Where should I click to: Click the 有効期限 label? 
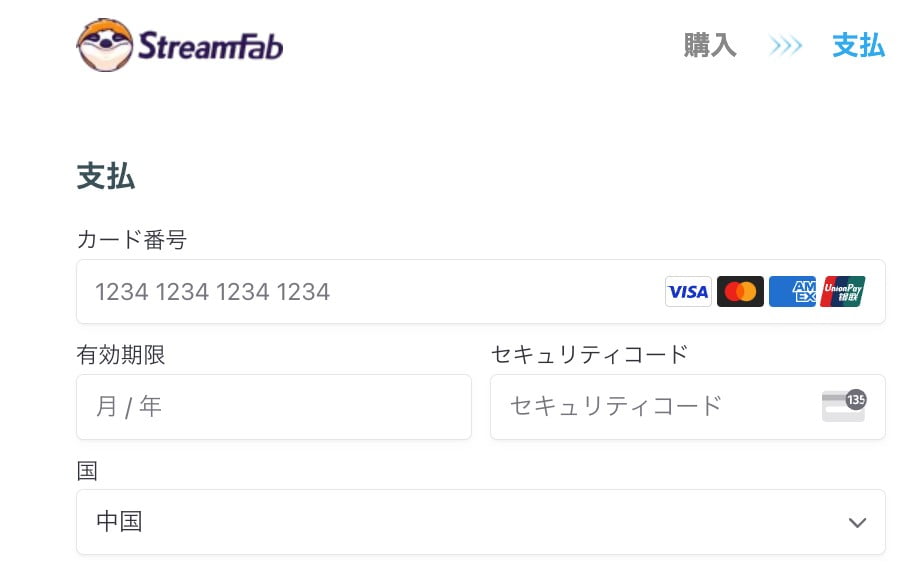[x=121, y=354]
